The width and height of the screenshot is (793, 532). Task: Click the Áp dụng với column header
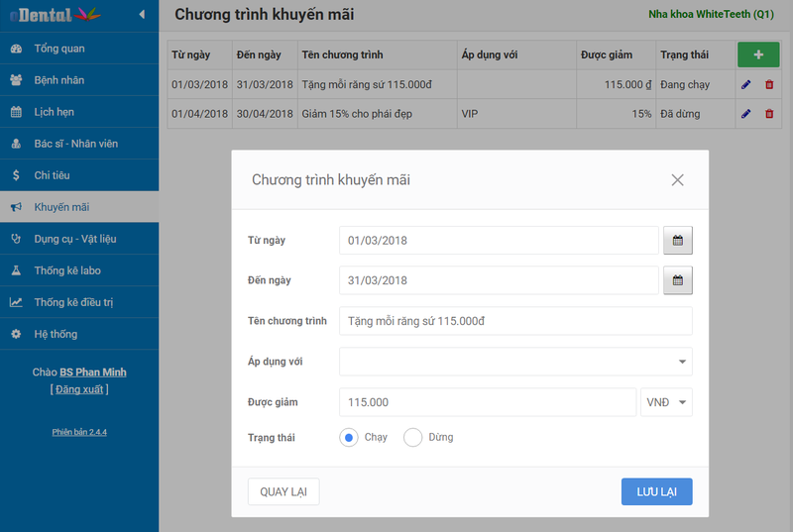coord(516,55)
